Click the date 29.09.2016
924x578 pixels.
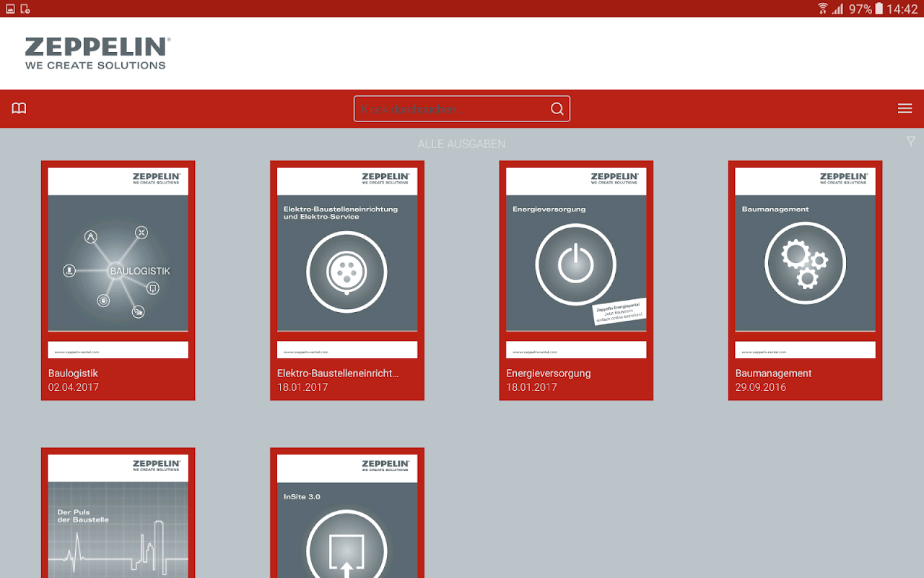(x=761, y=387)
